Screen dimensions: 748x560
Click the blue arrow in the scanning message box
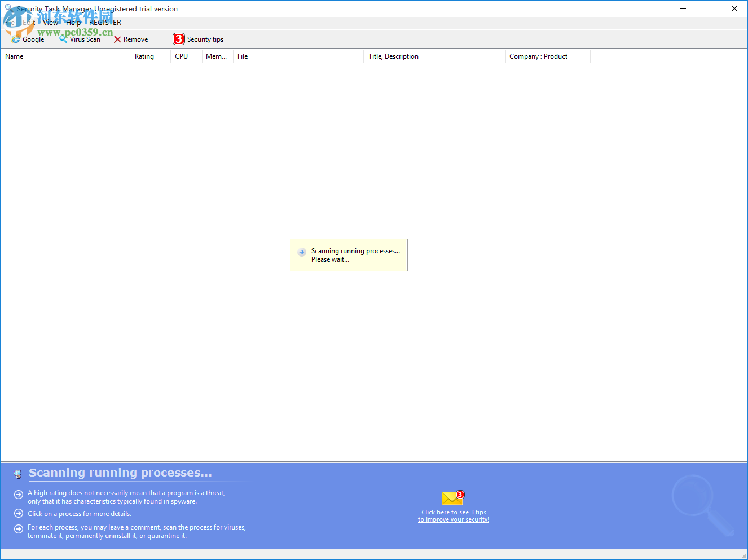tap(301, 252)
